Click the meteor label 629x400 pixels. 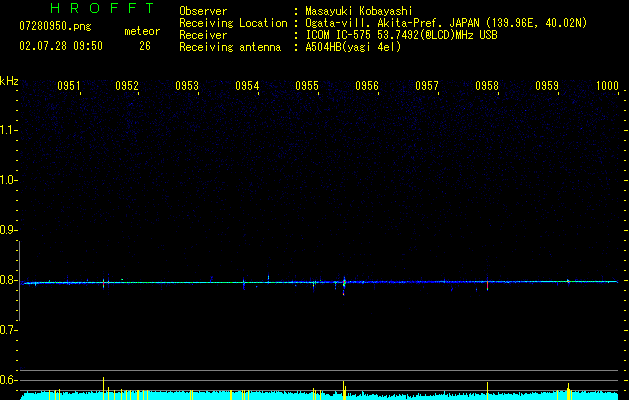point(142,31)
